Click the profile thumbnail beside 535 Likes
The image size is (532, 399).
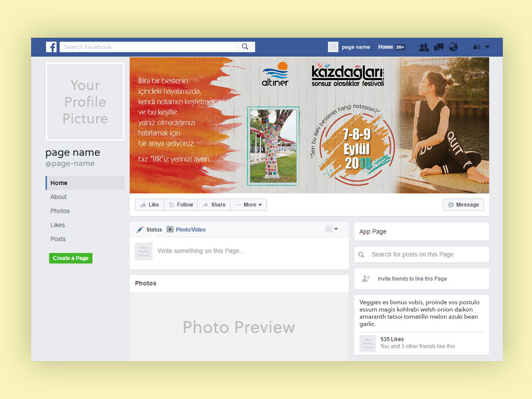coord(368,343)
